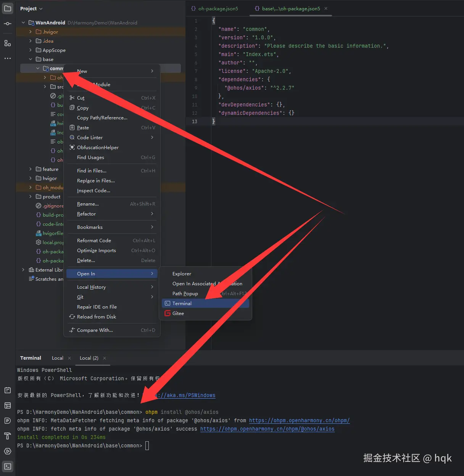
Task: Close the Local (2) terminal tab
Action: point(105,358)
